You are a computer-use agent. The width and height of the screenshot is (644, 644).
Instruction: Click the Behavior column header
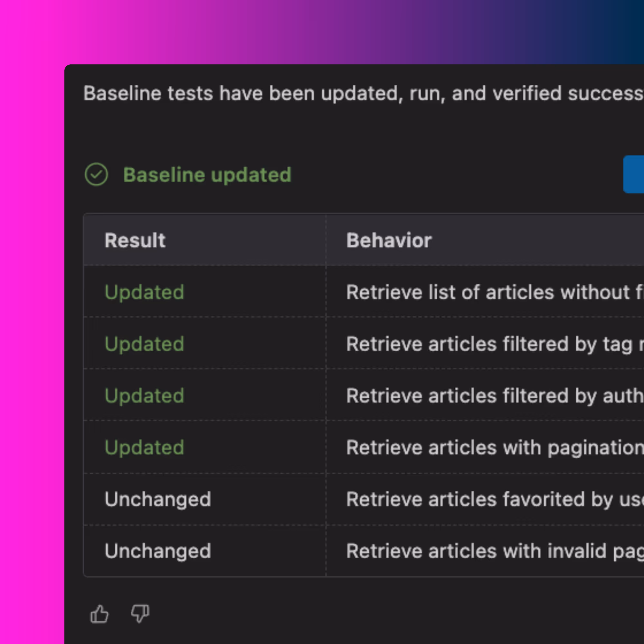click(389, 240)
